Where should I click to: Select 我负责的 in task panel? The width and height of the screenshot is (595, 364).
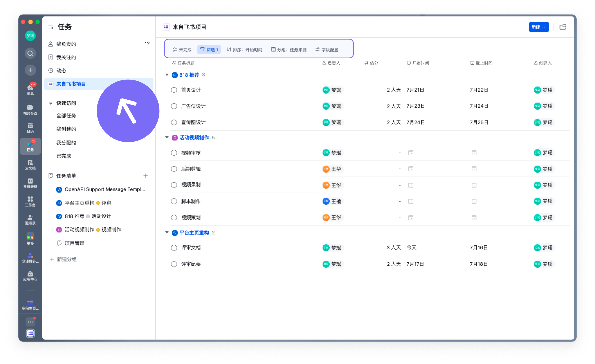click(99, 44)
